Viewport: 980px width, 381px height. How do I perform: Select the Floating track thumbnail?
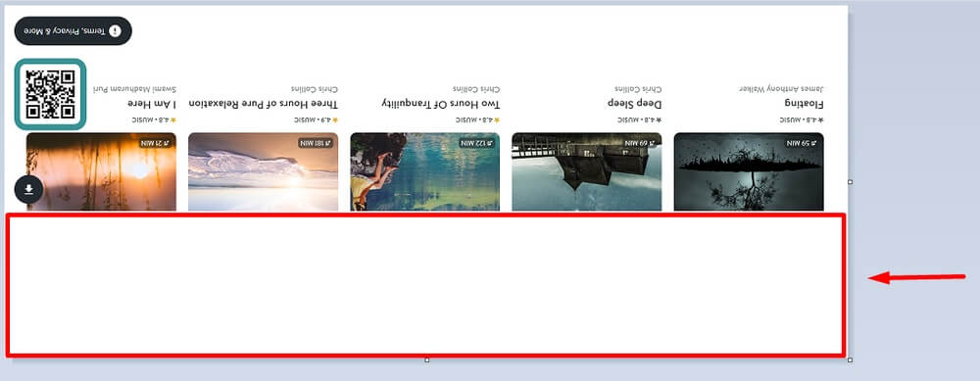coord(749,171)
